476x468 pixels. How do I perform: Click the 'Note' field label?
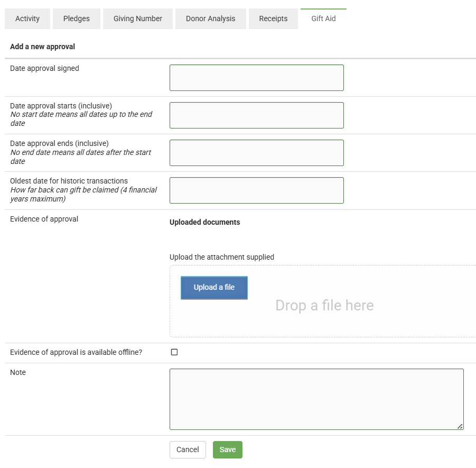[x=18, y=373]
